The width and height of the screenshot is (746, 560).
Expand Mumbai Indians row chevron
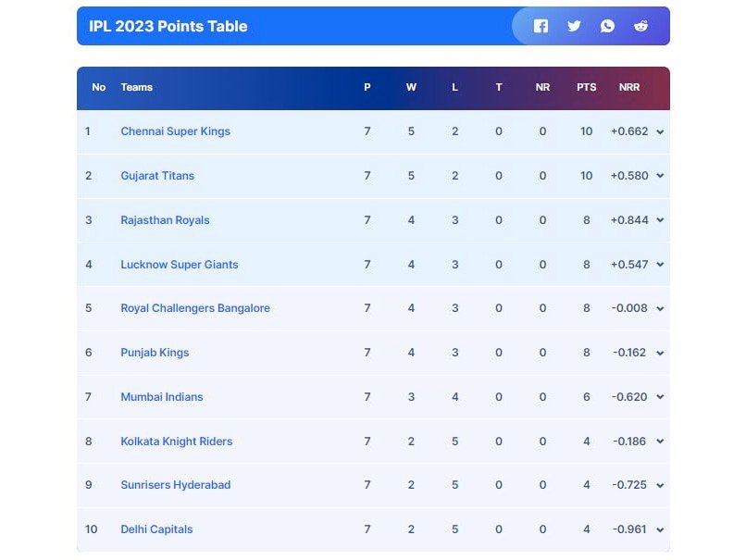(660, 397)
